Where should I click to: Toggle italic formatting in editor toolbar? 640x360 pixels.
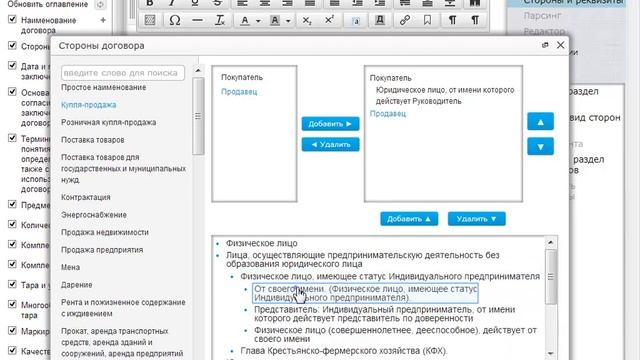point(172,3)
